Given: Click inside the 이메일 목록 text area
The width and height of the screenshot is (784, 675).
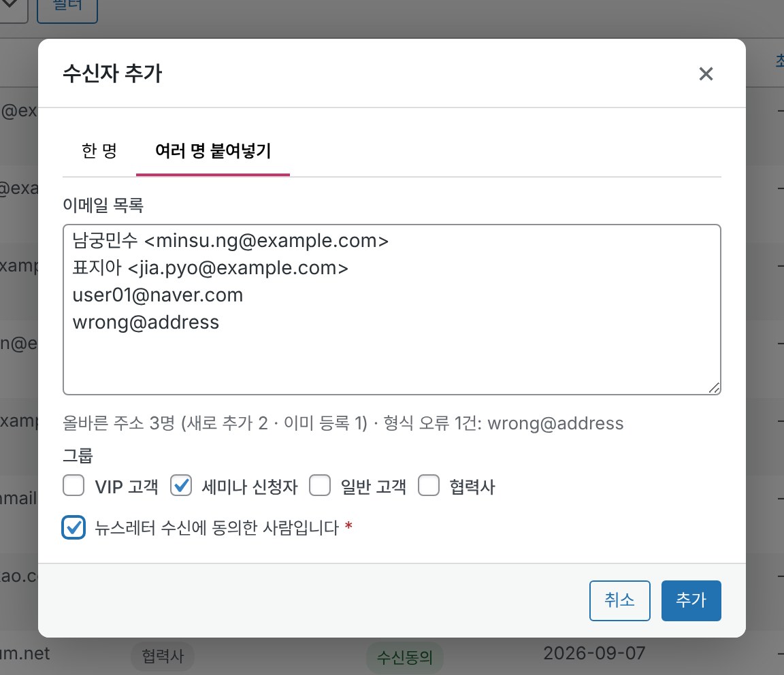Looking at the screenshot, I should (391, 310).
